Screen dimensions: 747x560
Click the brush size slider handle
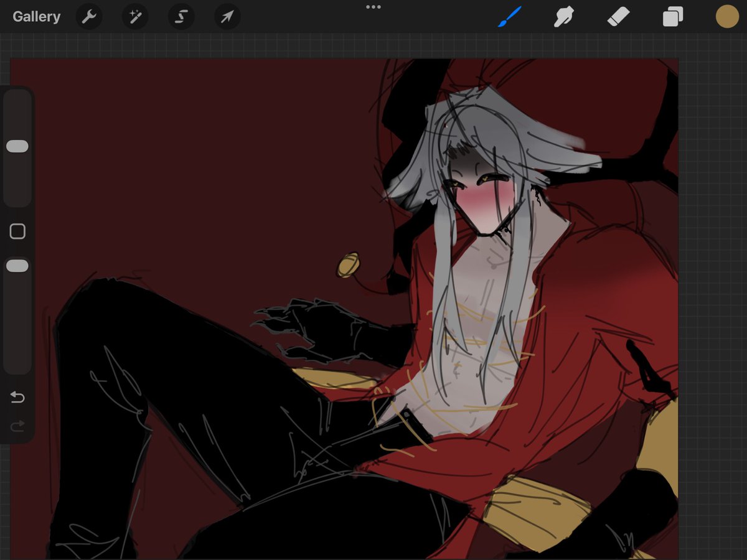[x=17, y=146]
